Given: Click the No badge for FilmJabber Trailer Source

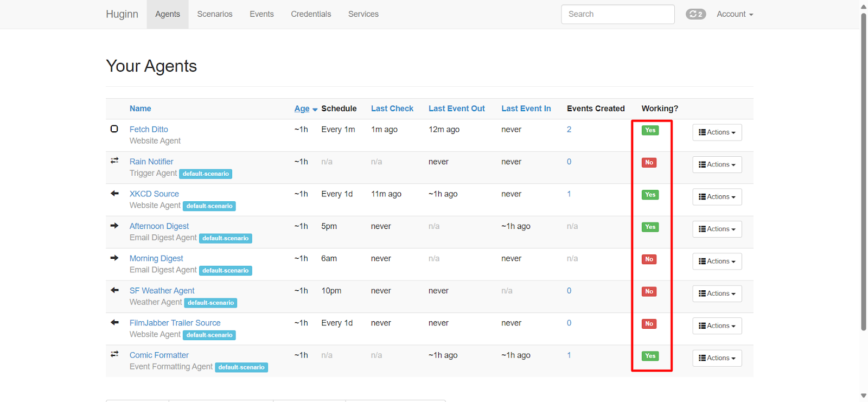Looking at the screenshot, I should (649, 324).
